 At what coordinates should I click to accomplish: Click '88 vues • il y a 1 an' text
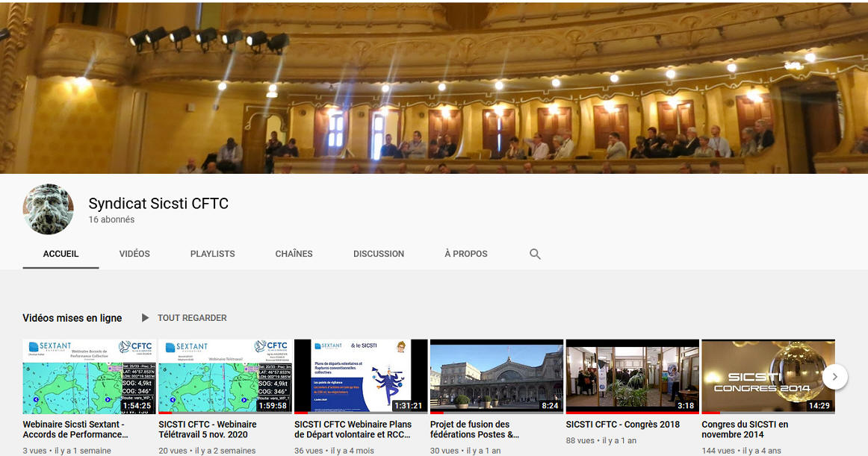601,440
